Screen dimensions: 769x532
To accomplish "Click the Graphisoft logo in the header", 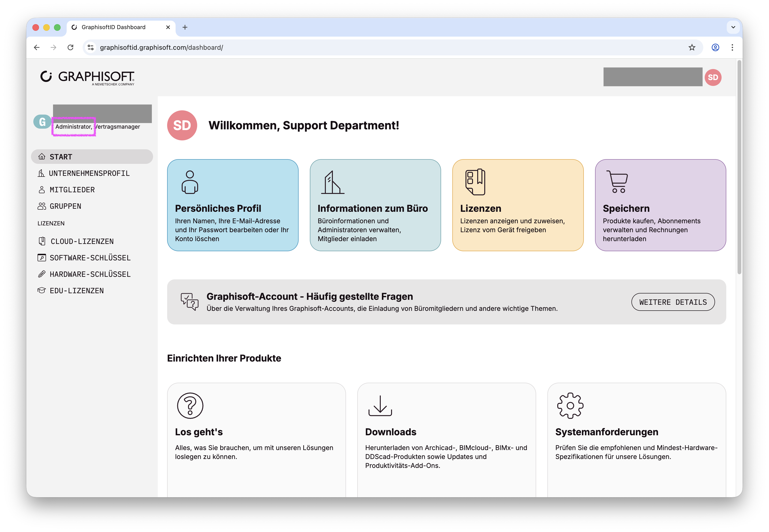I will [87, 78].
